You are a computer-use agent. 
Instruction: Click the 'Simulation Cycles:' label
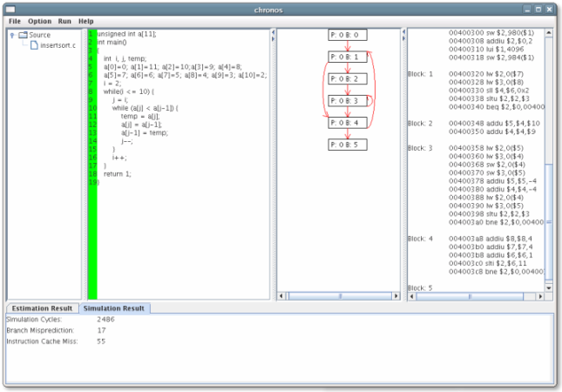34,320
